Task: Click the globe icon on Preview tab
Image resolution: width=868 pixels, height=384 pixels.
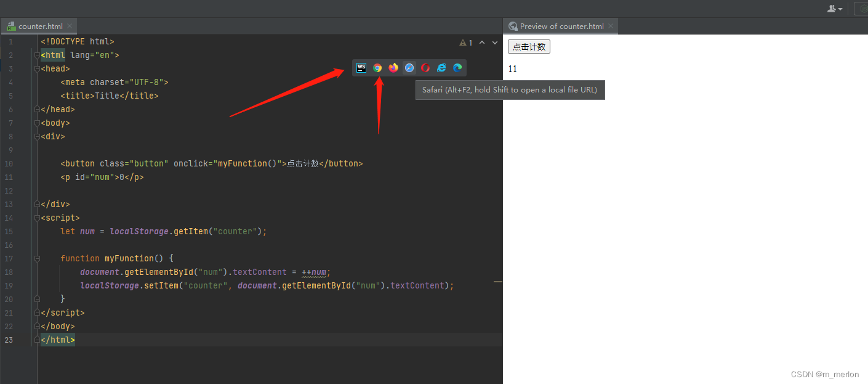Action: (x=513, y=26)
